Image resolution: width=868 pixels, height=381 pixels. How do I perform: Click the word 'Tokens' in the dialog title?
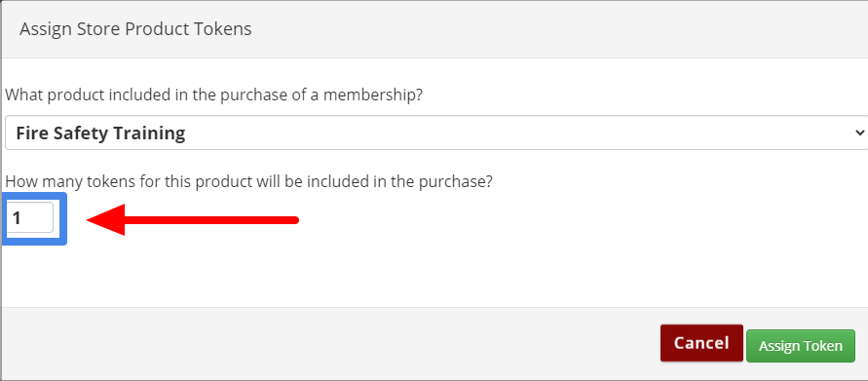(223, 29)
